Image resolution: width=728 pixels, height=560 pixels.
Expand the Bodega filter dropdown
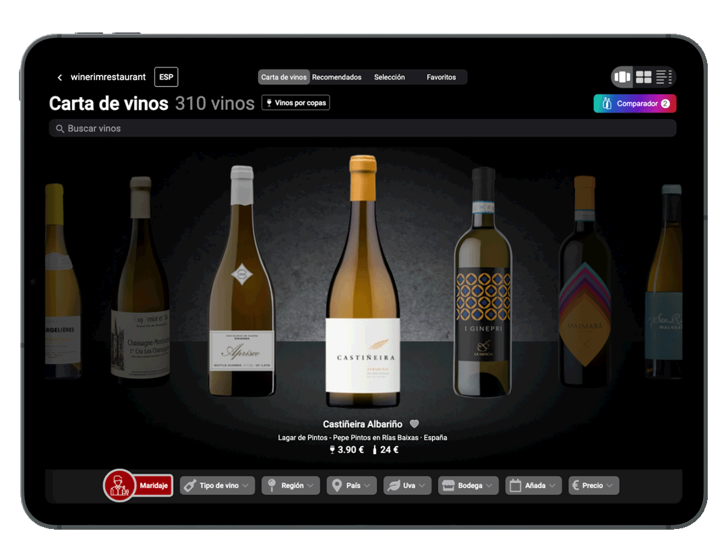coord(468,486)
